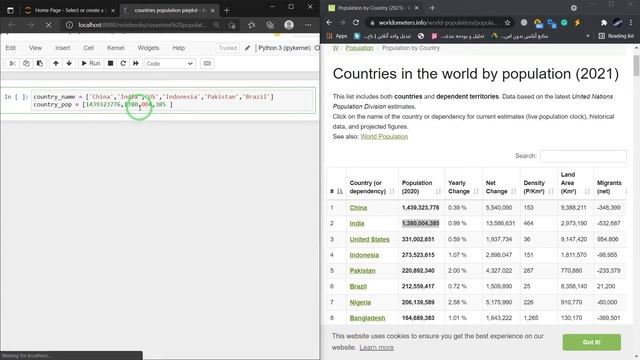Open the World Population link

point(384,136)
